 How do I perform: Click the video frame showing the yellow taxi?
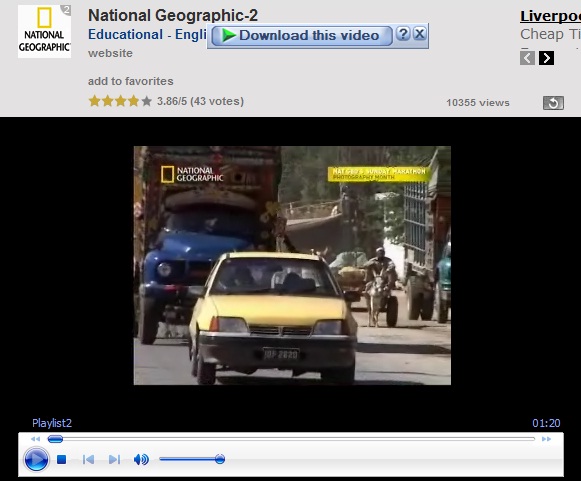292,265
